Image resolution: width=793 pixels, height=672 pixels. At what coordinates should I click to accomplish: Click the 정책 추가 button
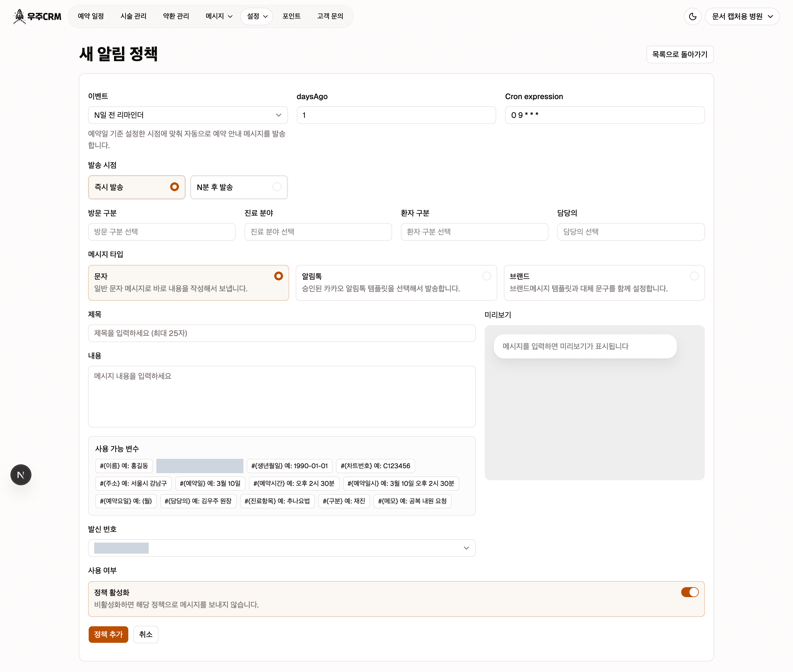pos(108,634)
